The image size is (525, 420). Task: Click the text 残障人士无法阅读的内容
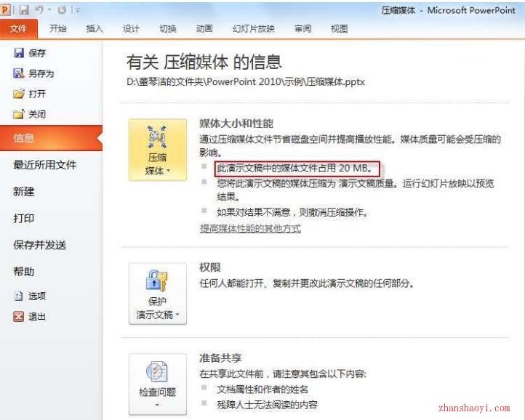tap(267, 405)
